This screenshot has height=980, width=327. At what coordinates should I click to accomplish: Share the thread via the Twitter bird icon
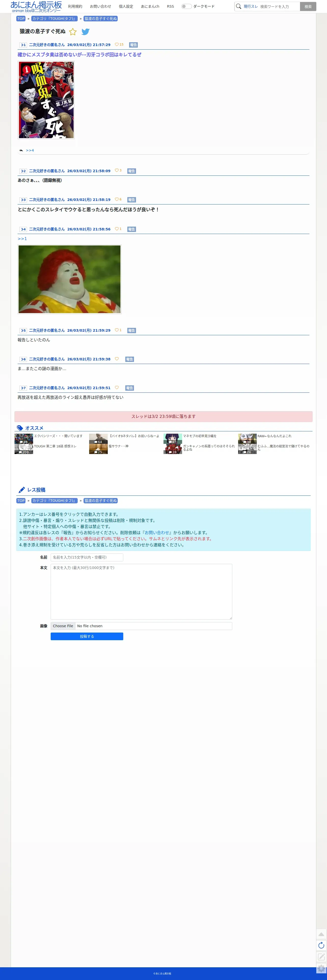click(x=85, y=32)
